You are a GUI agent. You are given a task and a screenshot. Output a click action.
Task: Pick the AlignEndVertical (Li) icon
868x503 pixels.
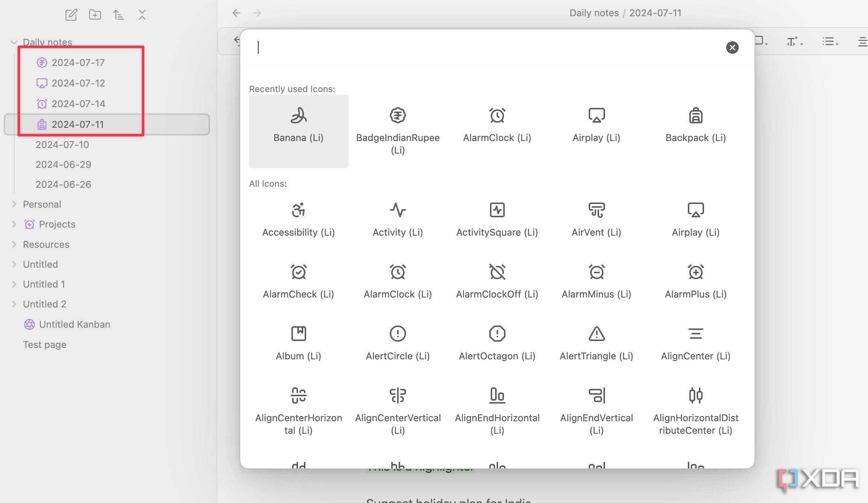coord(596,412)
